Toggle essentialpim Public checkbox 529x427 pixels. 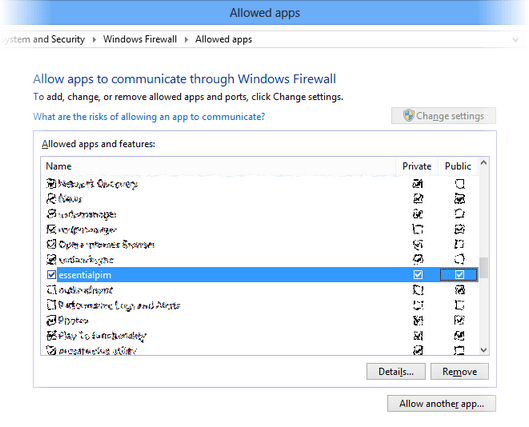pyautogui.click(x=459, y=275)
